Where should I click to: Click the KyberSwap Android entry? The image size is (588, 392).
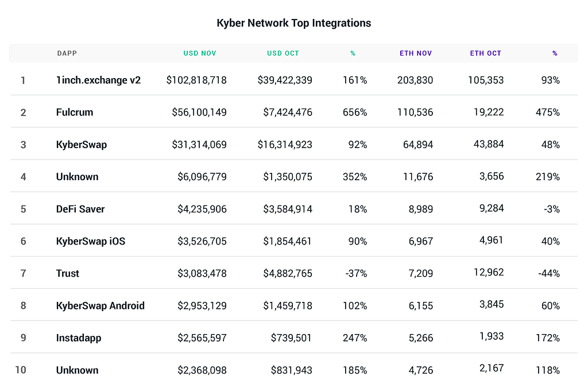[100, 305]
